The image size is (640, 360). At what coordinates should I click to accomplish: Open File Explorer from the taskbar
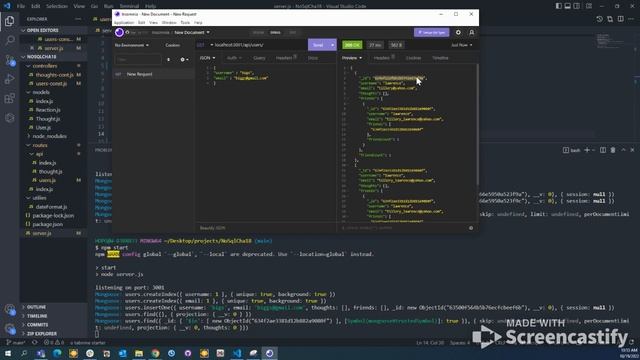(139, 353)
